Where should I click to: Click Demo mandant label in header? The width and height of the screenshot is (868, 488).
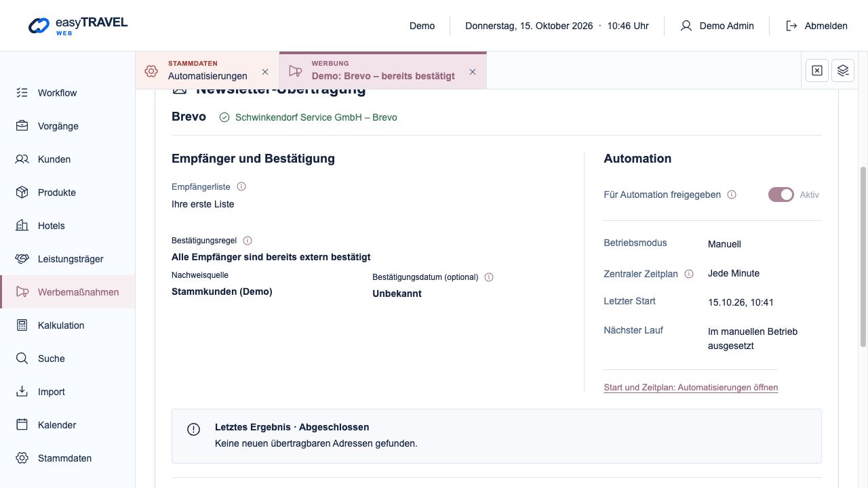click(x=422, y=26)
